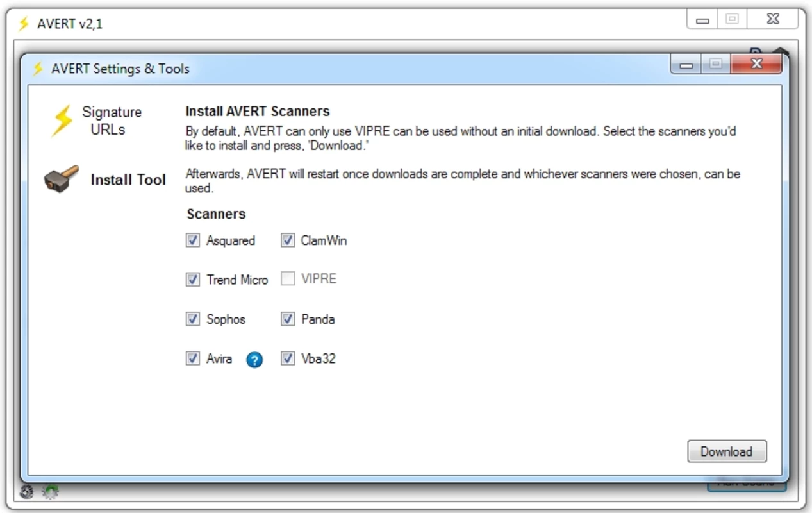Viewport: 812px width, 513px height.
Task: Toggle the Trend Micro checkbox
Action: tap(193, 280)
